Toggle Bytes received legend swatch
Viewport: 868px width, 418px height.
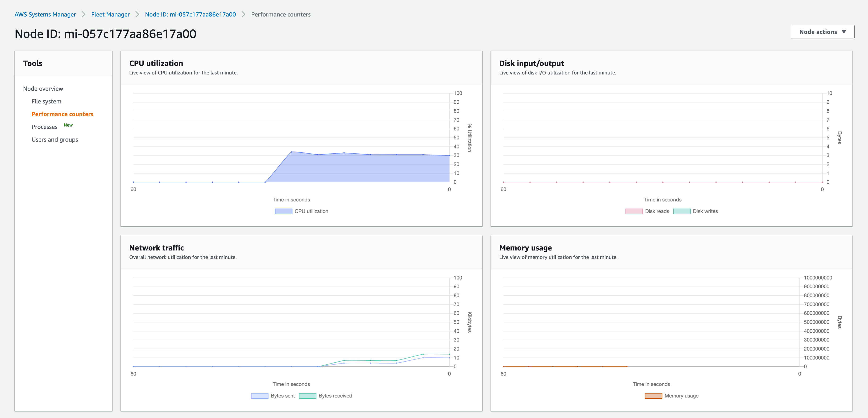(x=307, y=396)
